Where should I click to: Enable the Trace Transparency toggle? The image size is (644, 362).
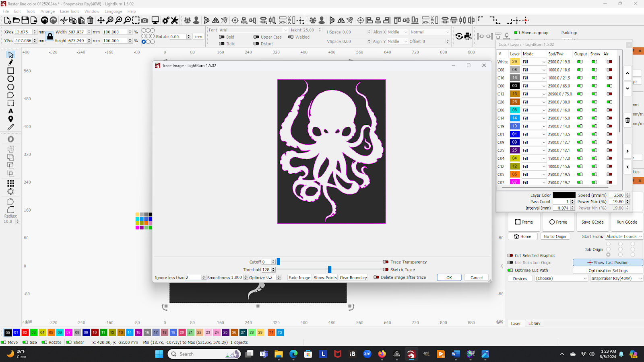tap(386, 262)
